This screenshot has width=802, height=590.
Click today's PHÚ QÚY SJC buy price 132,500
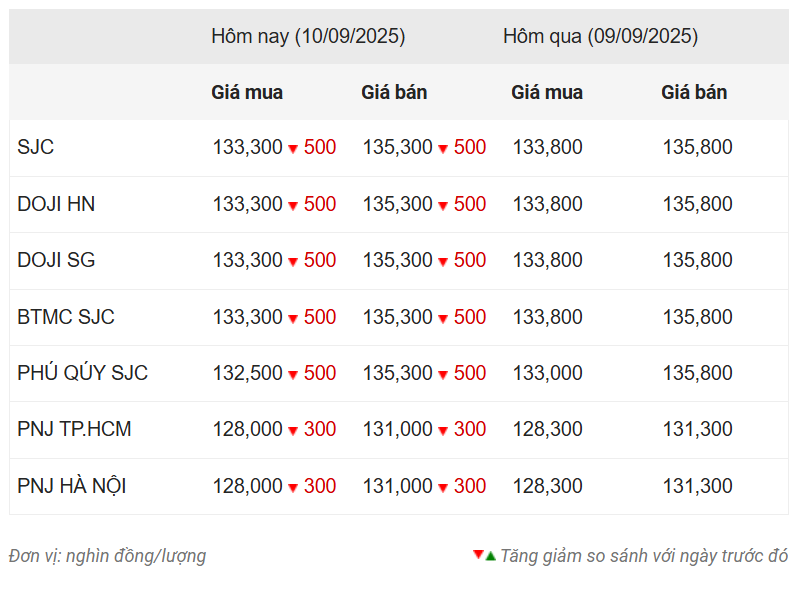coord(248,373)
